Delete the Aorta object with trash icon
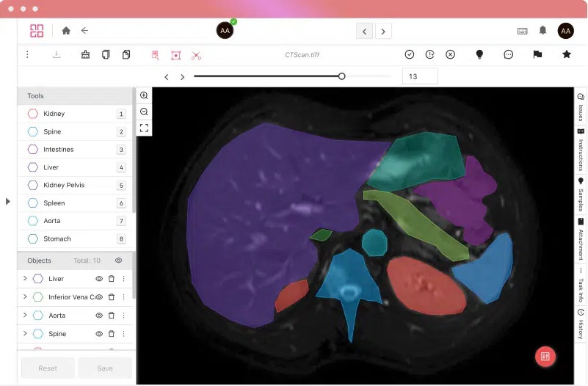 [x=112, y=316]
